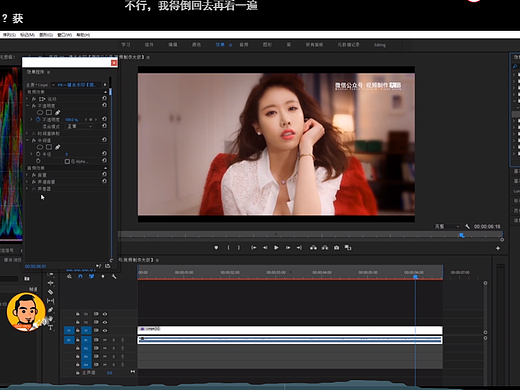Toggle Opacity stopwatch animation

[38, 119]
